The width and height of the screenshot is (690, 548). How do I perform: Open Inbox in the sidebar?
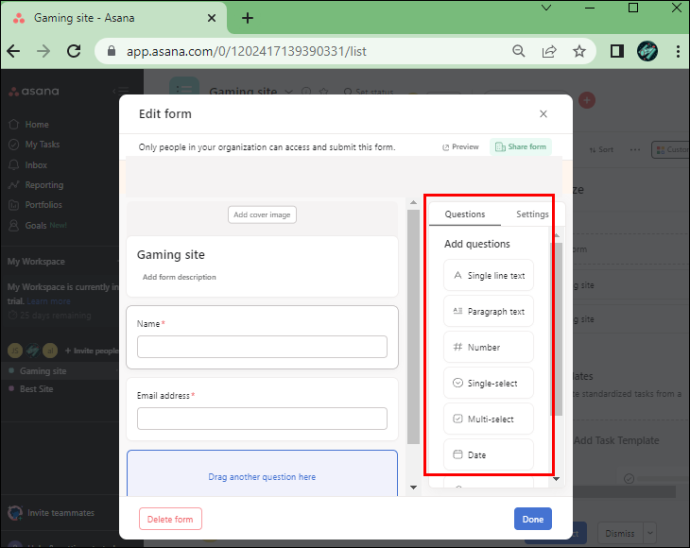click(x=28, y=165)
